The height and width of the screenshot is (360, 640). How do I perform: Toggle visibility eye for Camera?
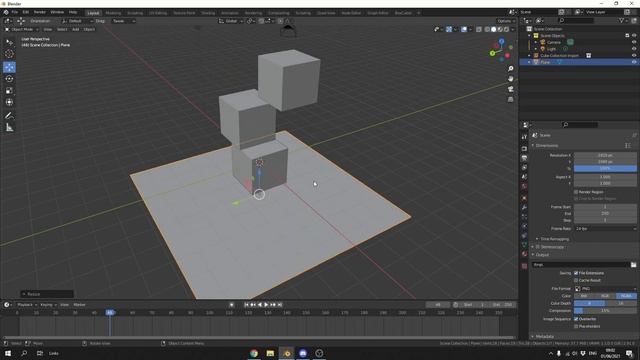pyautogui.click(x=634, y=42)
